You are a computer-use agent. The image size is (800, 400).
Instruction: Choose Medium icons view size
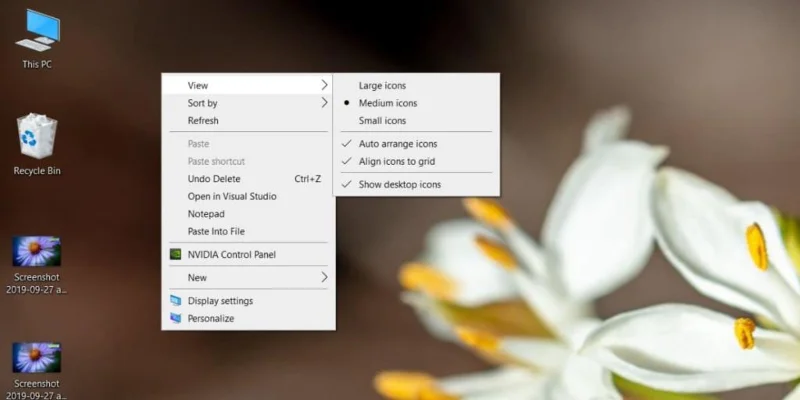(416, 103)
